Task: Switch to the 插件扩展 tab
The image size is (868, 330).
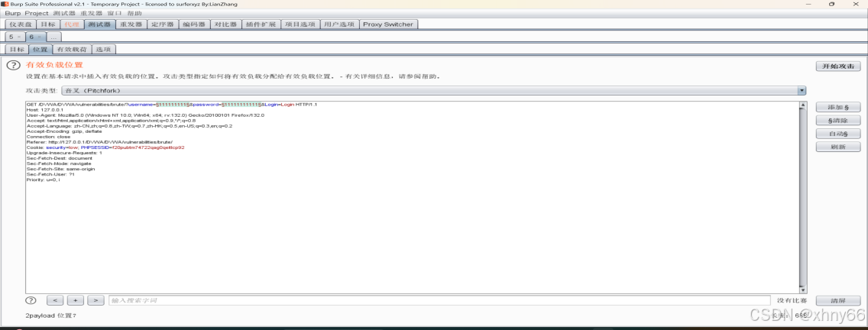Action: click(261, 24)
